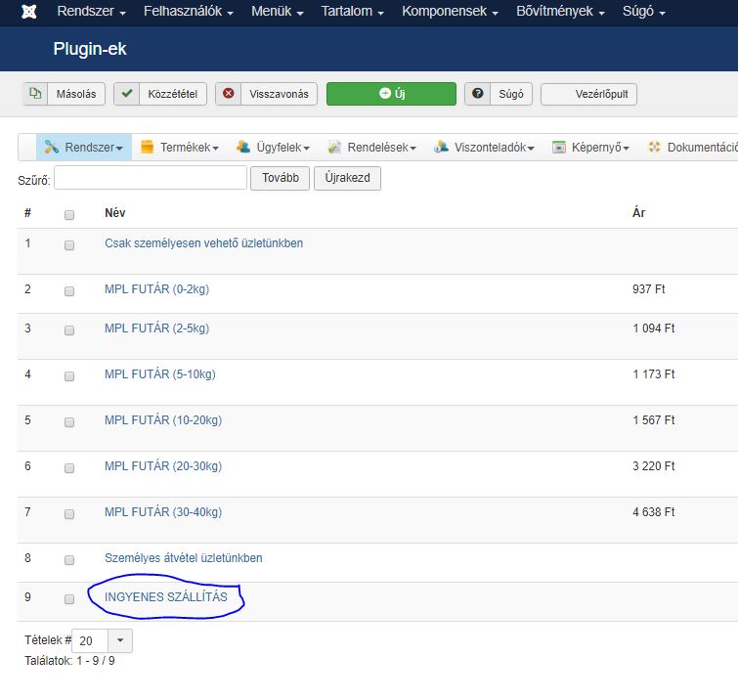738x700 pixels.
Task: Check the box for Személyes átvétel üzletünkben
Action: [x=69, y=560]
